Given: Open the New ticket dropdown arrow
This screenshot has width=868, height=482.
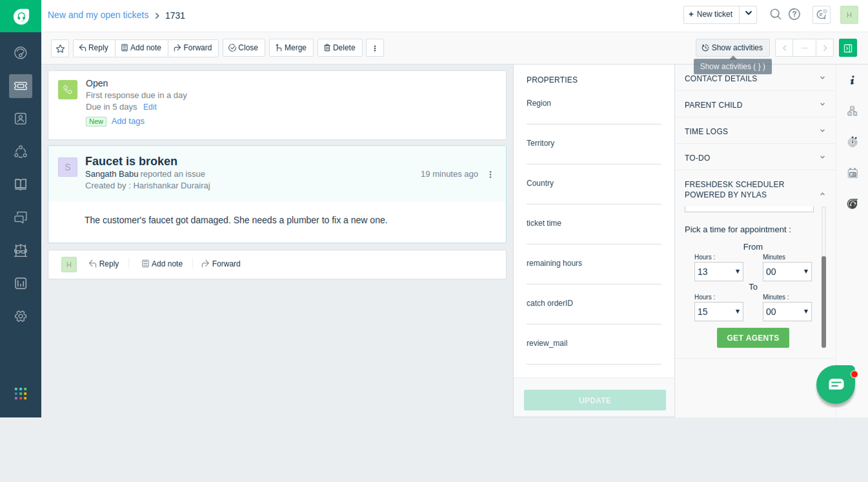Looking at the screenshot, I should 748,14.
